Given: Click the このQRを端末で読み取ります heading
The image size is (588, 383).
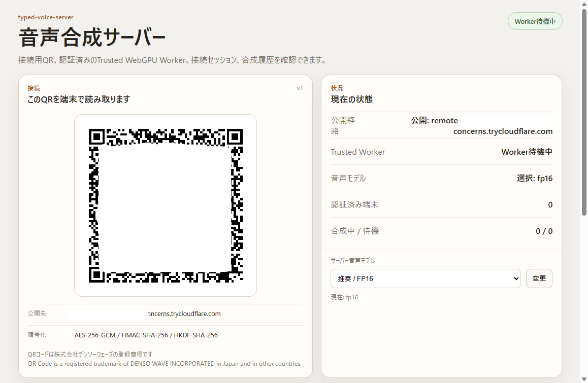Looking at the screenshot, I should pos(79,99).
